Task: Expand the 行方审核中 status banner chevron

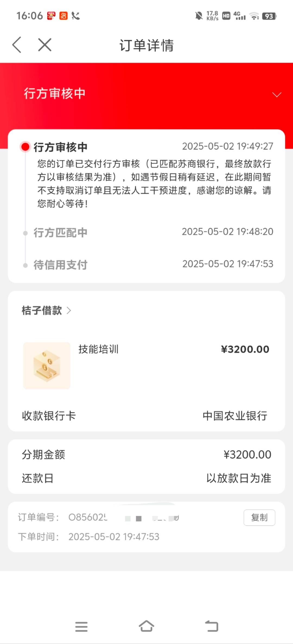Action: [277, 95]
